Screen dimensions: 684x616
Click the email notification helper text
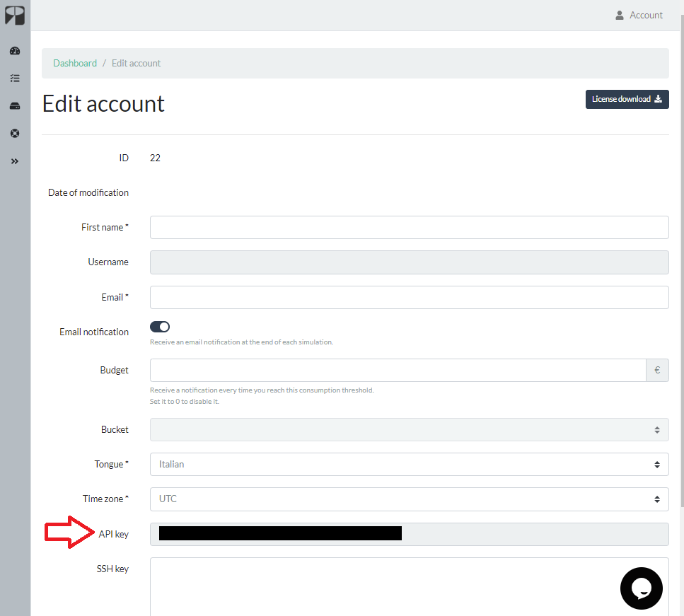coord(241,342)
